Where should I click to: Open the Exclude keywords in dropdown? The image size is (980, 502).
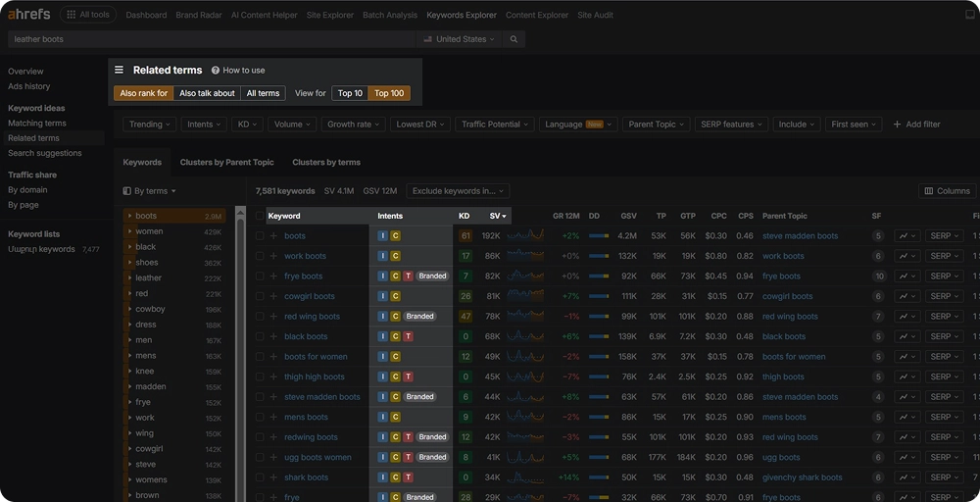coord(458,190)
